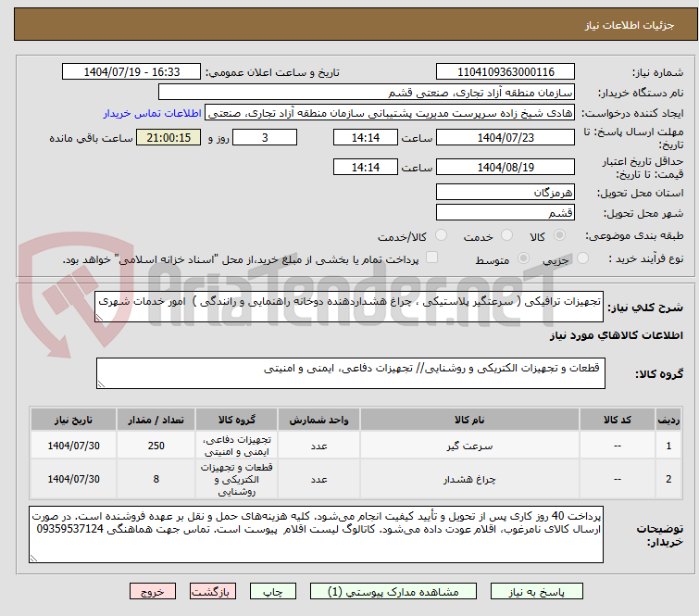Screen dimensions: 699x616
Task: Click the price validity date 1404/08/19
Action: pyautogui.click(x=506, y=168)
